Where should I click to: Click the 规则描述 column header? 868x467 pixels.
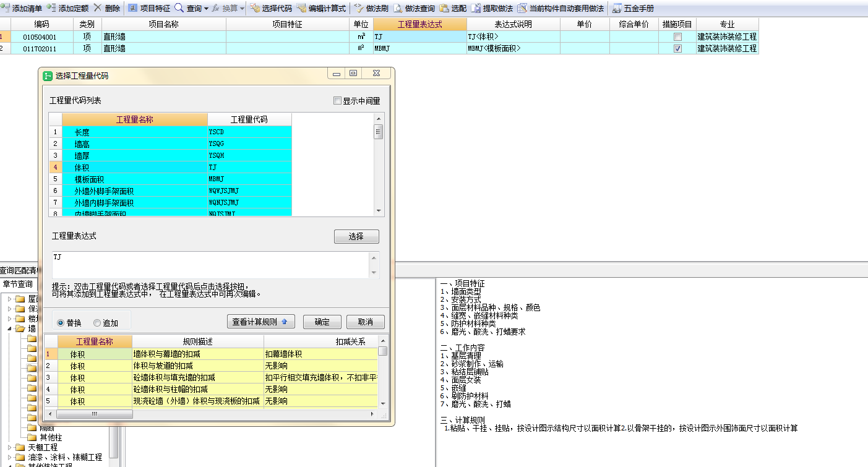coord(197,341)
